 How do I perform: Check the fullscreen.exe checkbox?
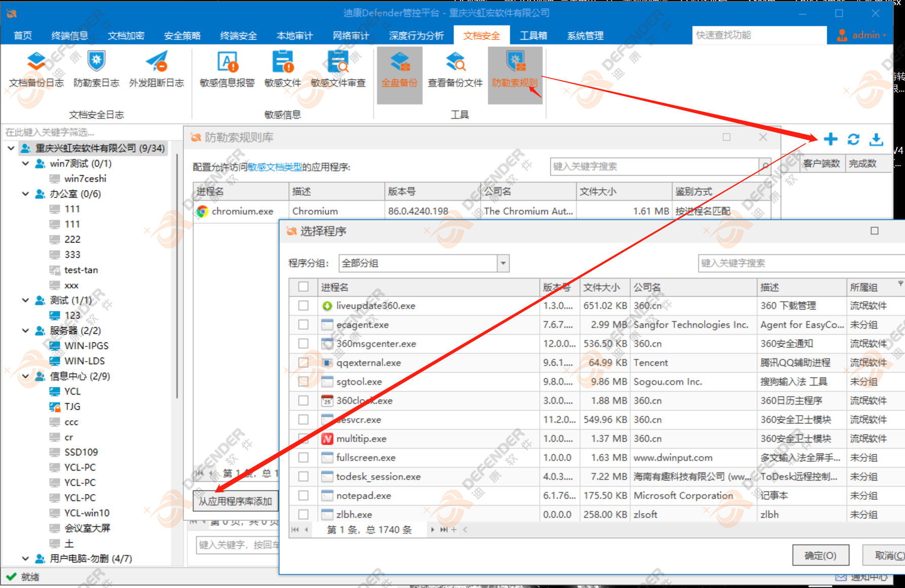[x=304, y=458]
